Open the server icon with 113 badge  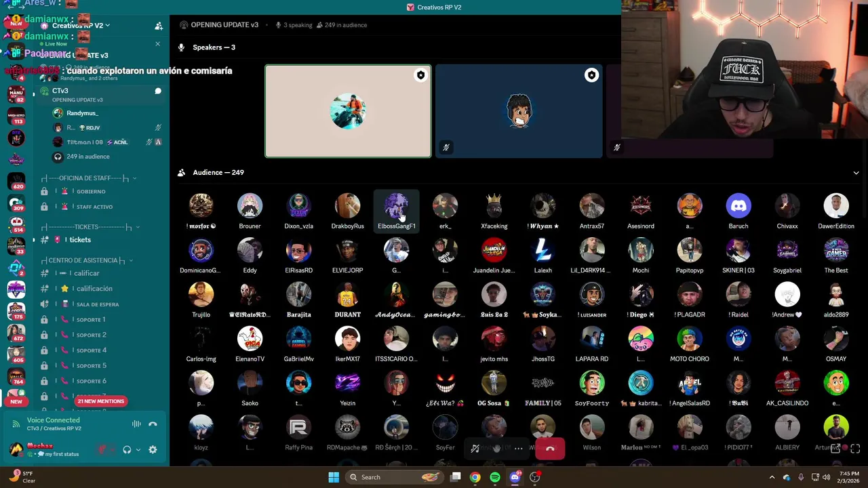[x=16, y=117]
